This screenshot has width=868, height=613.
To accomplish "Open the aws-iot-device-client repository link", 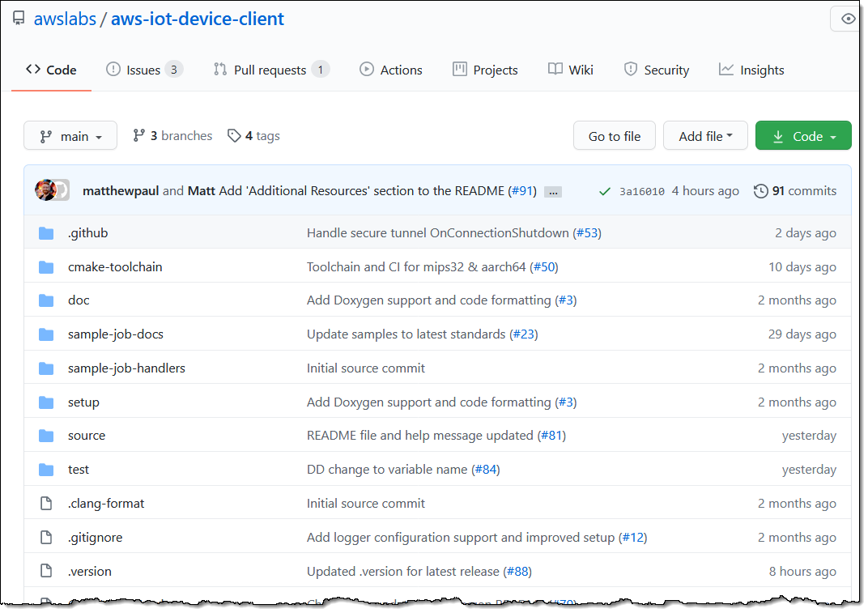I will click(197, 19).
